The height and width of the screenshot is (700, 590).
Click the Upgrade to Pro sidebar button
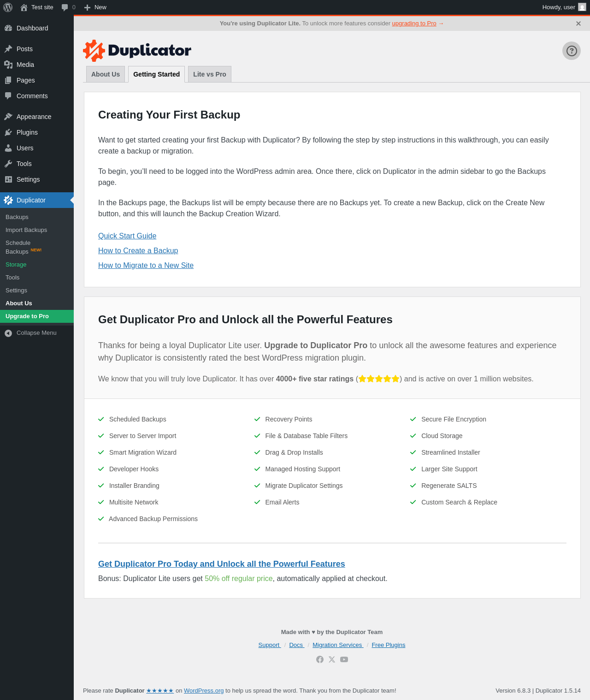(27, 316)
